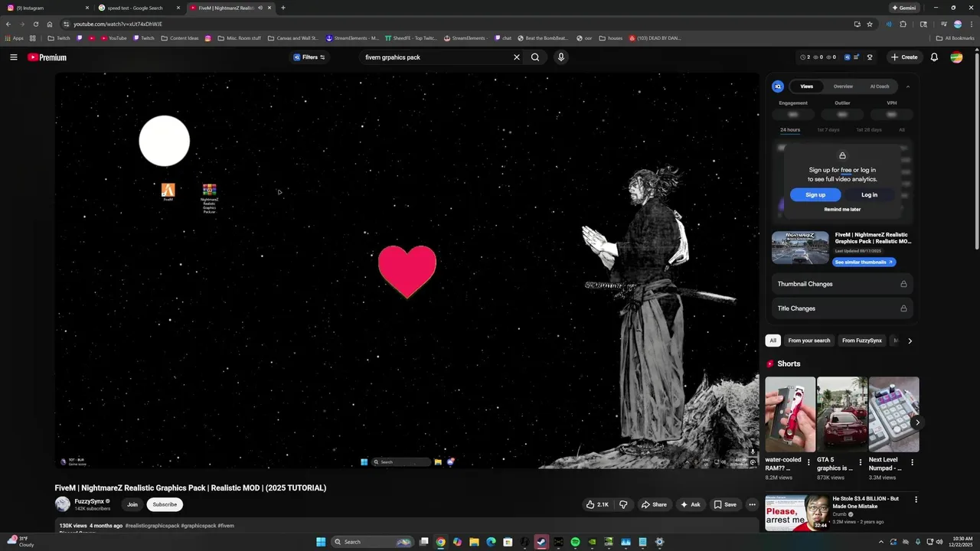Select the 'All' filter chip
This screenshot has height=551, width=980.
tap(773, 341)
